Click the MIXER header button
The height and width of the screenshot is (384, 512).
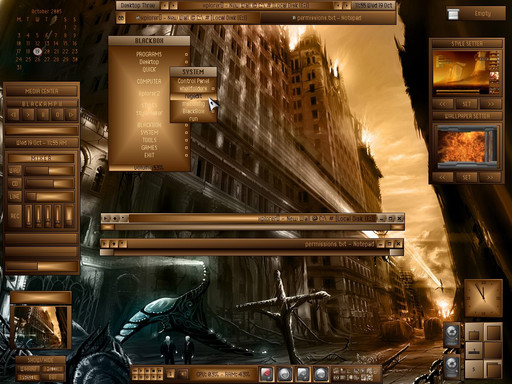(x=41, y=158)
